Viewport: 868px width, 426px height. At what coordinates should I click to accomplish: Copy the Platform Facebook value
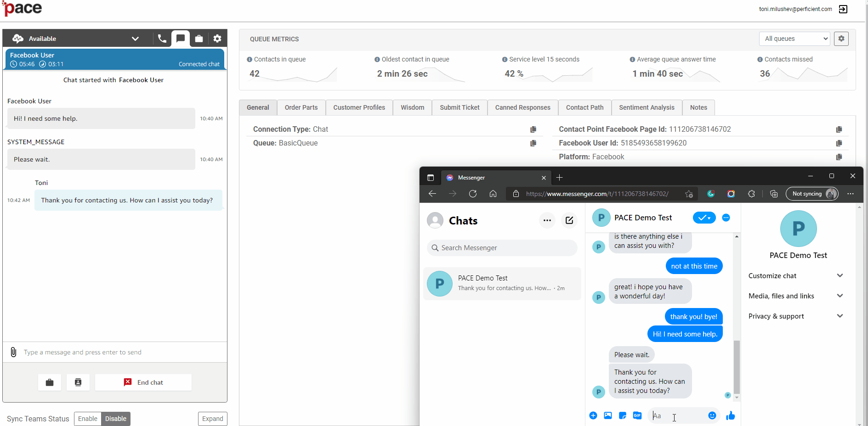pos(839,157)
